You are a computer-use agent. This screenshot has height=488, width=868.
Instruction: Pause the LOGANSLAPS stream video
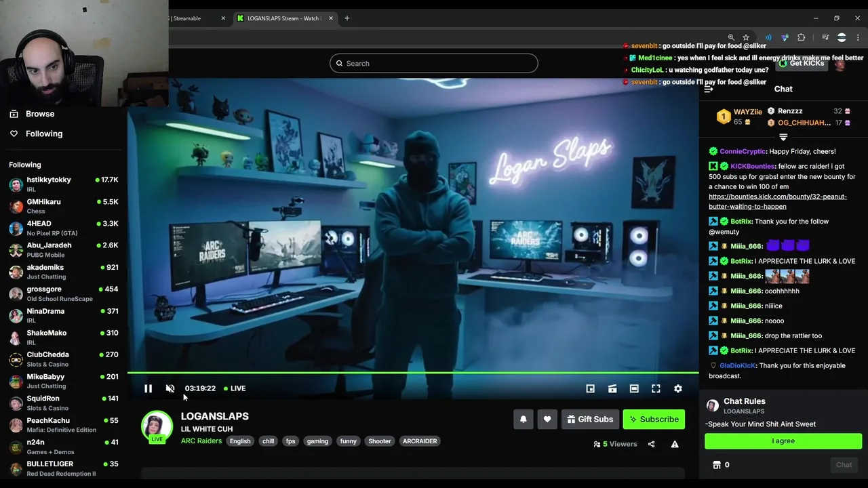tap(148, 388)
